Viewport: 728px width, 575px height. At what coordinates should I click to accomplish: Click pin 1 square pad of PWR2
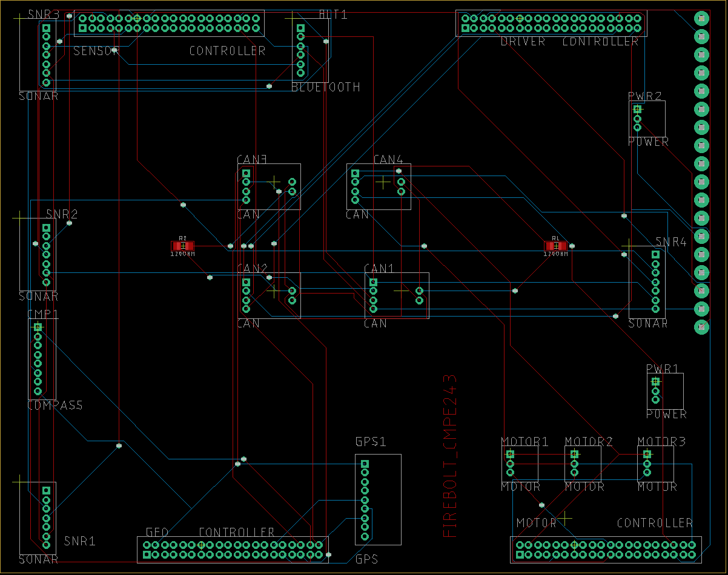tap(637, 110)
